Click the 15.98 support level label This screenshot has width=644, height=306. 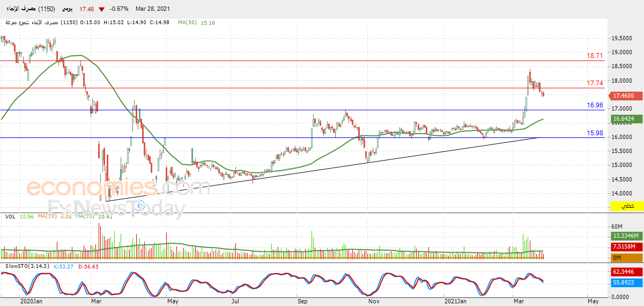coord(595,133)
